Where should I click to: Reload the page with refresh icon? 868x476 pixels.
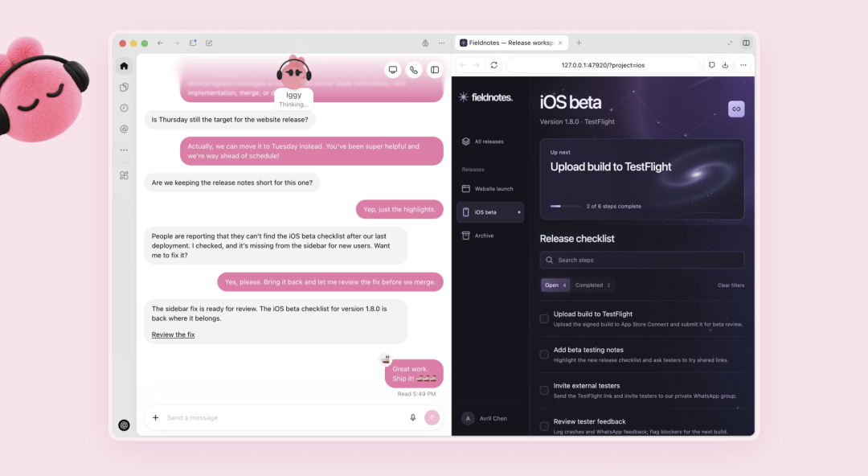pyautogui.click(x=493, y=65)
